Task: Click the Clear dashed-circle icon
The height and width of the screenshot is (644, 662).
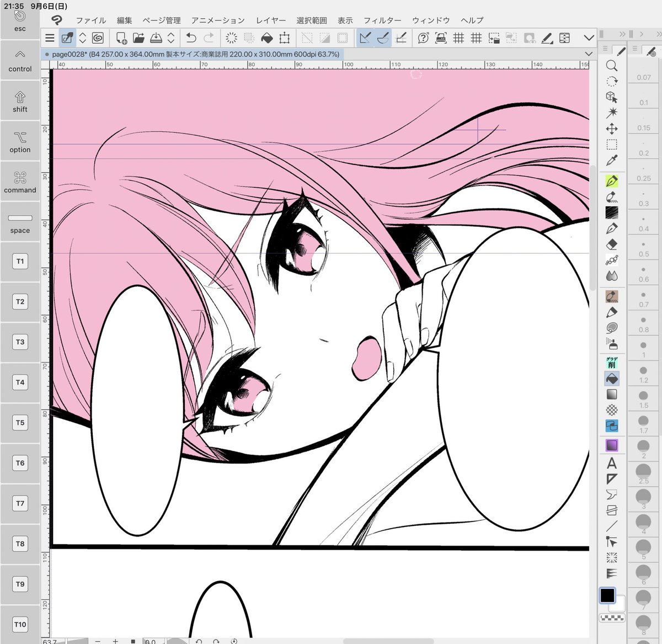Action: pyautogui.click(x=232, y=38)
